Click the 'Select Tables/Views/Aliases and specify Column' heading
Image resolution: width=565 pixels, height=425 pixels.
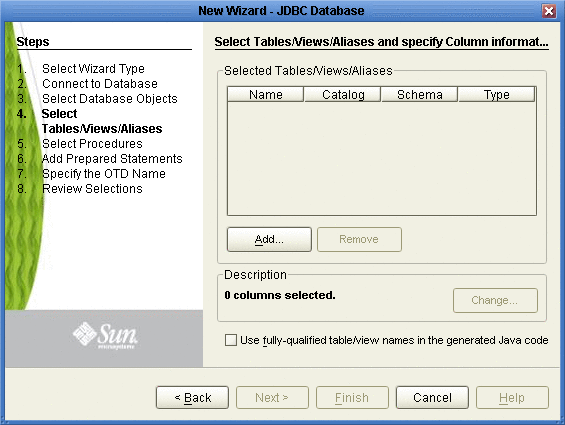coord(381,41)
